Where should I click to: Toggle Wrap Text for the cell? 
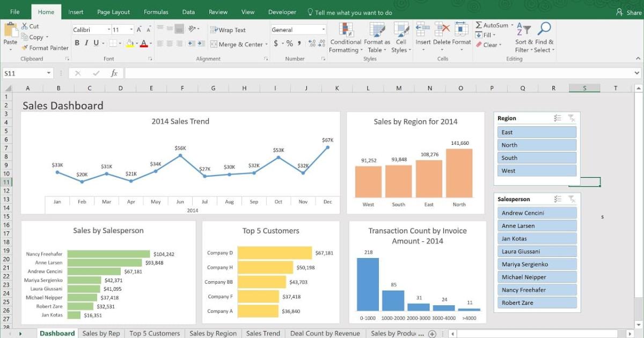click(x=228, y=30)
